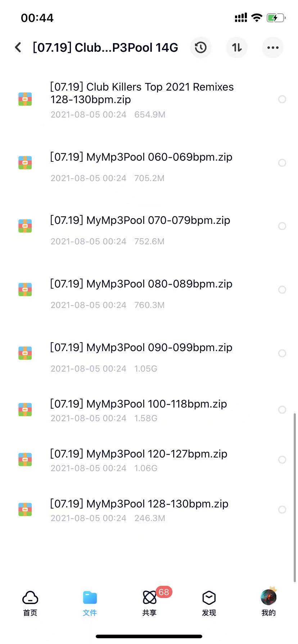This screenshot has height=644, width=298.
Task: Open the recent history clock icon
Action: click(201, 47)
